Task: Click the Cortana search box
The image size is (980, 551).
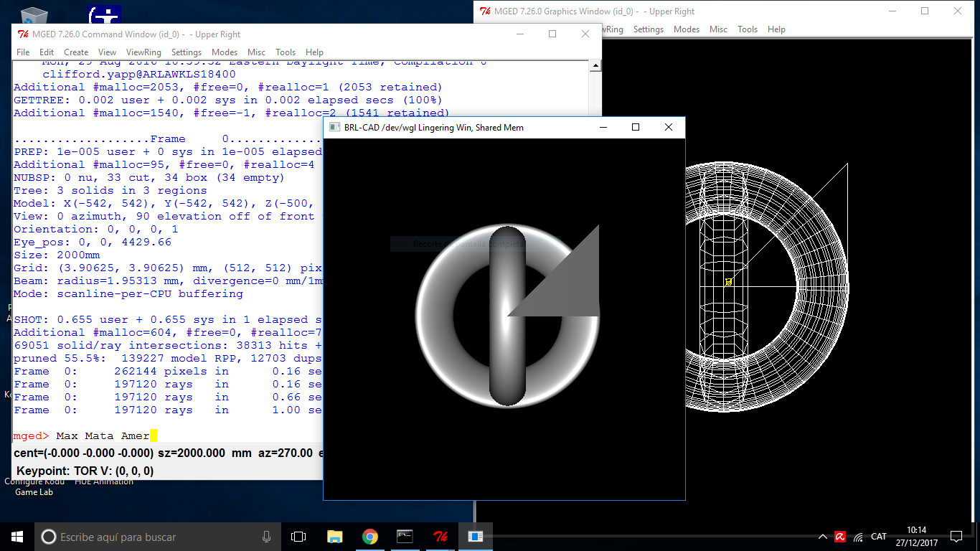Action: 158,537
